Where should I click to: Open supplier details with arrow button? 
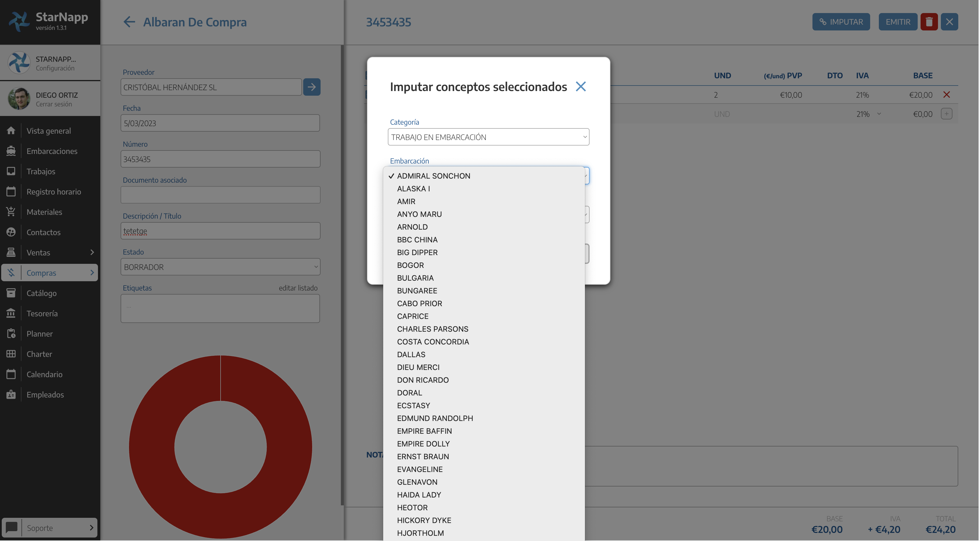311,87
